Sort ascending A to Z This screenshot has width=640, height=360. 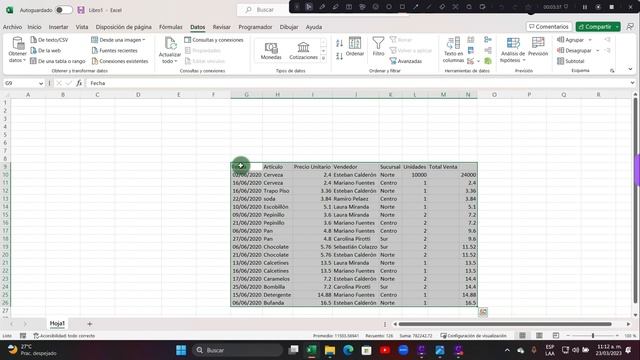[x=339, y=43]
